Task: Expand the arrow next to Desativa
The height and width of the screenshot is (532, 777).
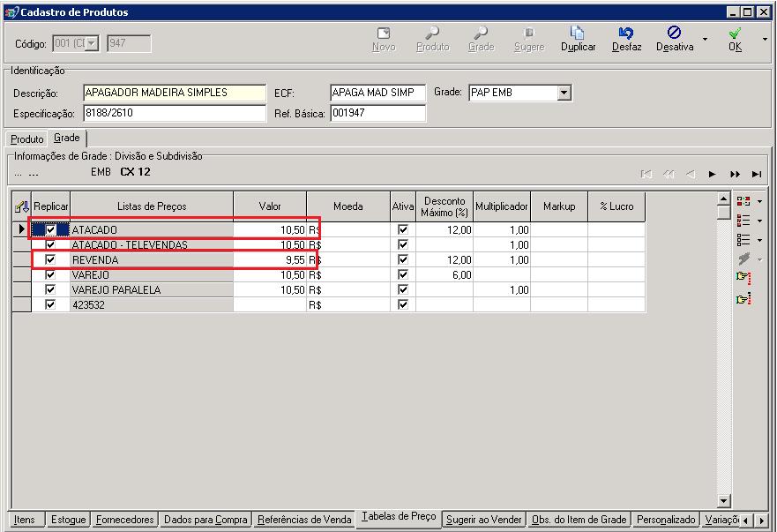Action: point(705,40)
